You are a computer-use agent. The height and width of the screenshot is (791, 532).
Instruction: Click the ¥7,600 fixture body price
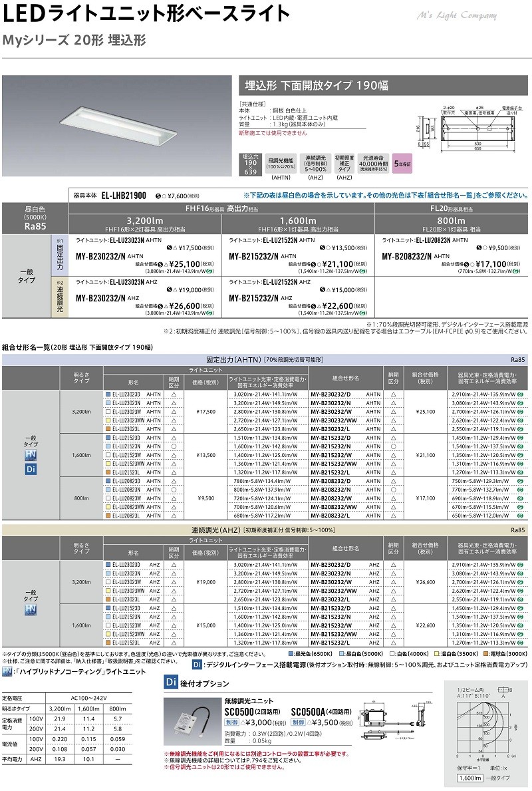pyautogui.click(x=183, y=196)
